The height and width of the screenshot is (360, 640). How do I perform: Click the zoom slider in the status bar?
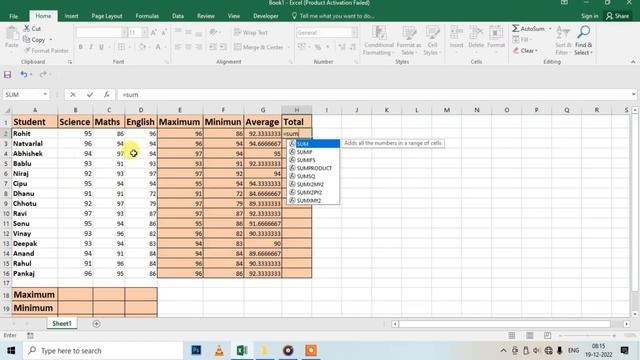587,336
